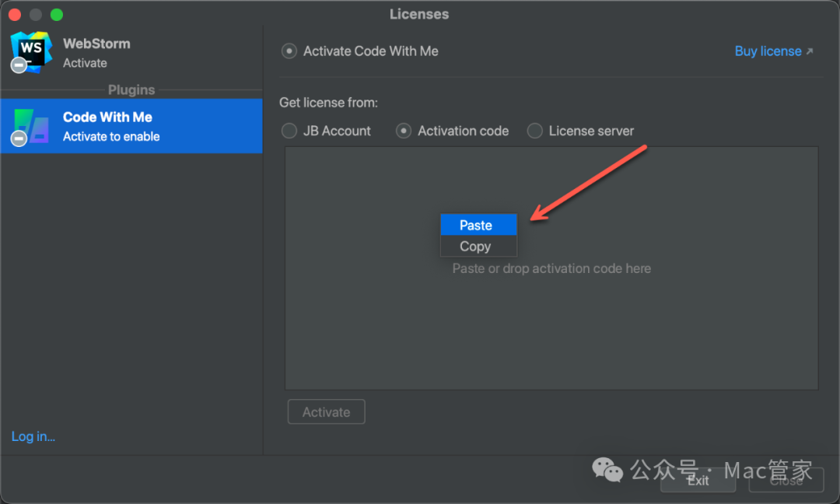Select Code With Me plugin entry

click(x=131, y=127)
